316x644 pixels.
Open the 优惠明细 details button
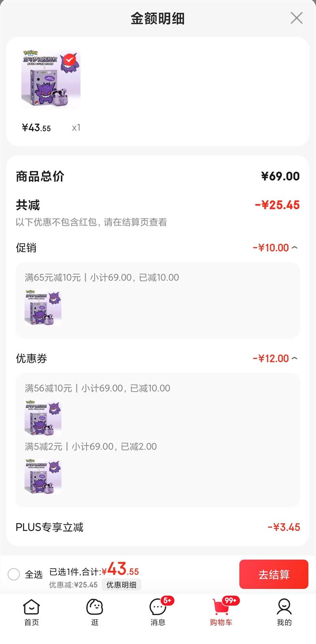pyautogui.click(x=121, y=585)
